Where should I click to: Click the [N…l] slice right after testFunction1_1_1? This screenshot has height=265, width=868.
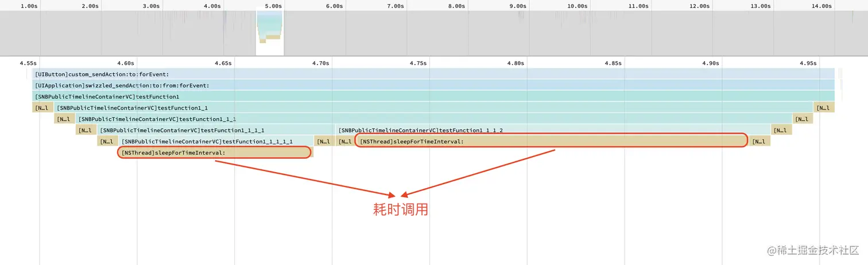[x=803, y=119]
